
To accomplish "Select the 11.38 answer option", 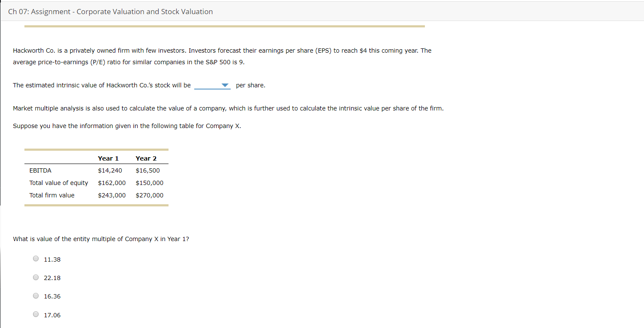I will 36,258.
